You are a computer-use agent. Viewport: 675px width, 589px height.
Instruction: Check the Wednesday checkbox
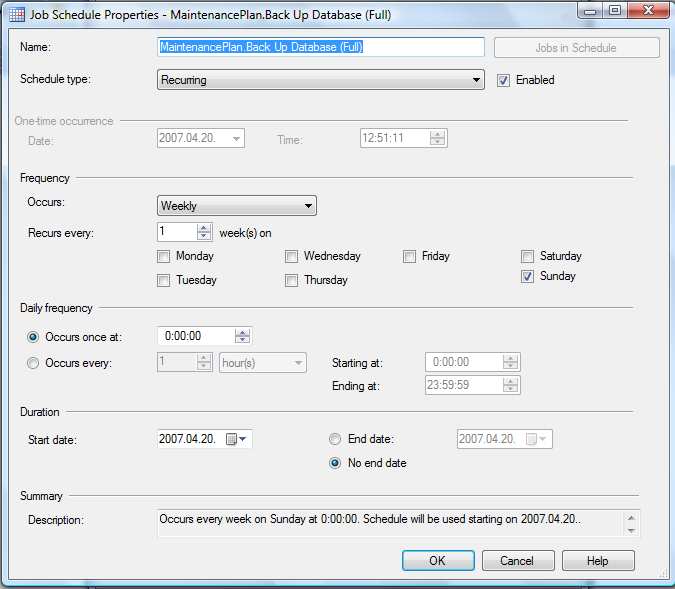[x=291, y=257]
